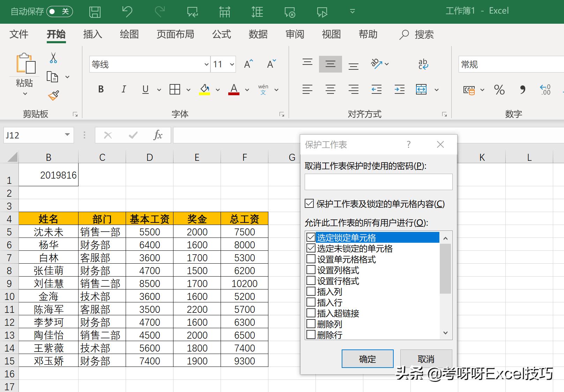The height and width of the screenshot is (392, 564).
Task: Open the 数据 ribbon tab
Action: pos(258,34)
